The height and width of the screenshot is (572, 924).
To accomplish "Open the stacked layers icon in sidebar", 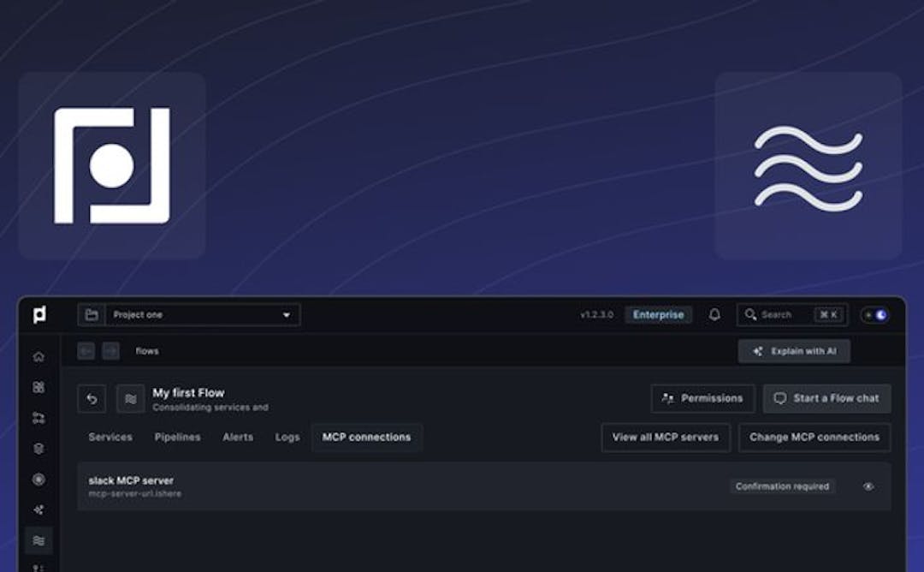I will point(38,449).
